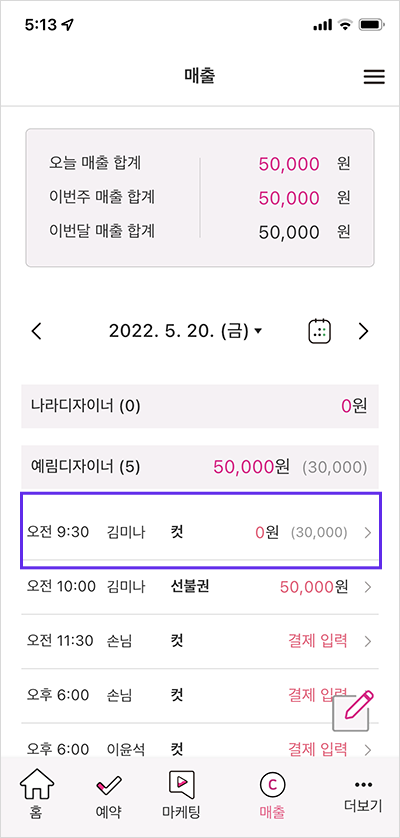Expand 예림디자이너 (5) section

click(x=200, y=467)
